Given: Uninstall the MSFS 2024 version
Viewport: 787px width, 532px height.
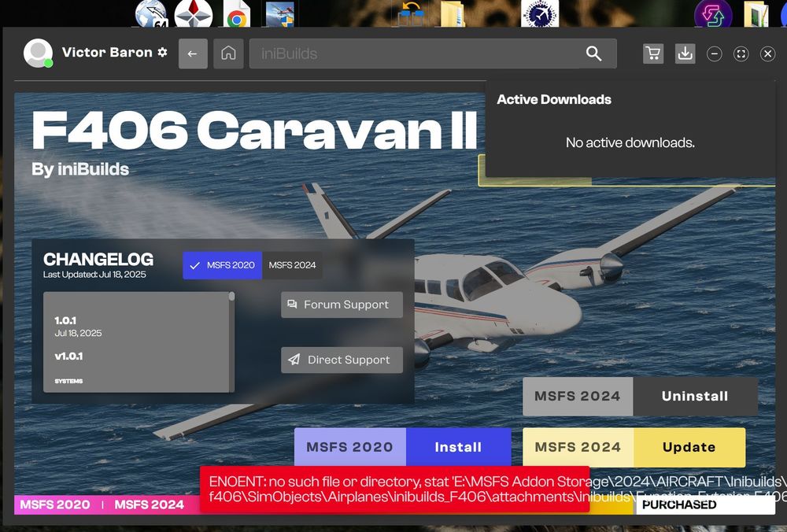Looking at the screenshot, I should [694, 396].
